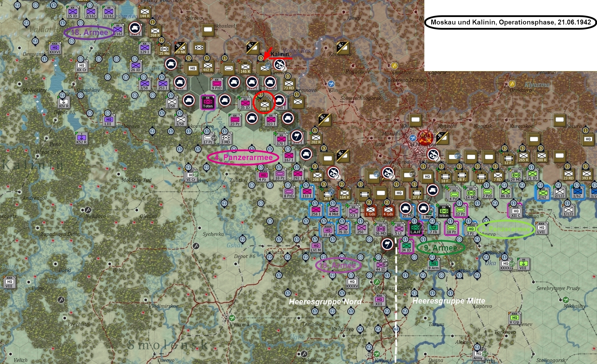
Task: Select the XIV R supply counter
Action: click(63, 103)
